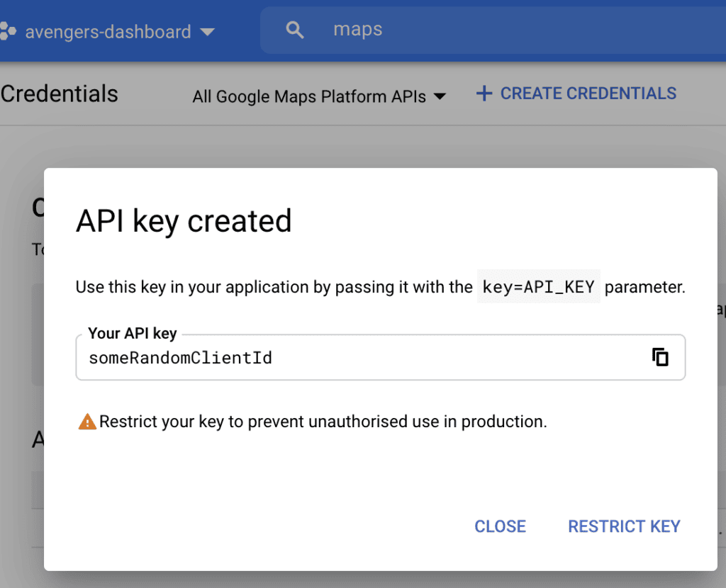Click the key=API_KEY code snippet
The width and height of the screenshot is (726, 588).
[x=539, y=287]
